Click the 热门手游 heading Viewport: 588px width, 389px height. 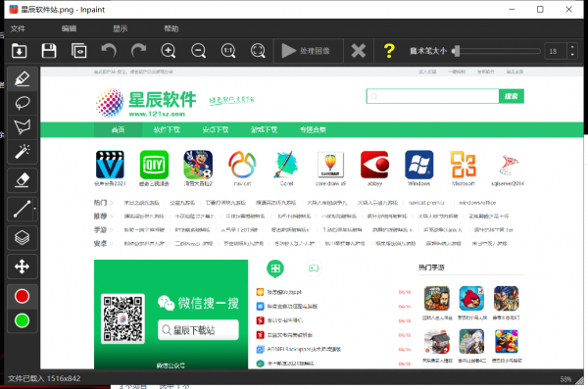(431, 267)
